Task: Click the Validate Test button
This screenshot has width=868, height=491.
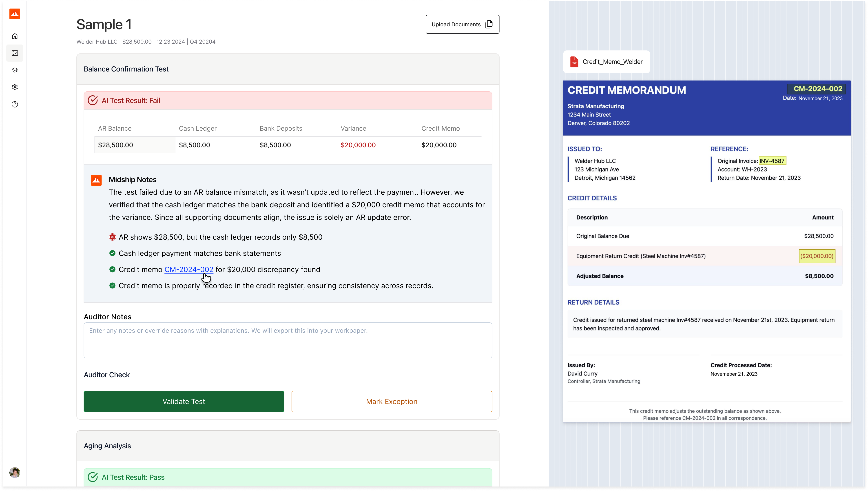Action: click(x=184, y=401)
